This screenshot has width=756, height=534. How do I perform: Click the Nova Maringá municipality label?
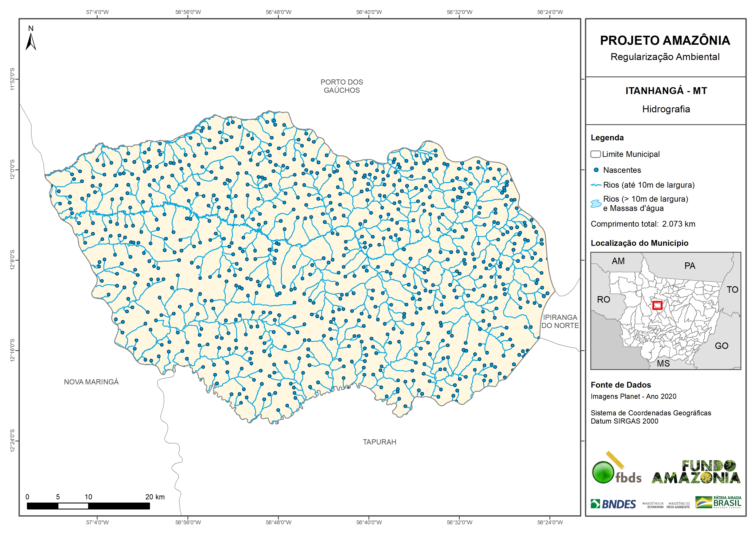tap(91, 382)
